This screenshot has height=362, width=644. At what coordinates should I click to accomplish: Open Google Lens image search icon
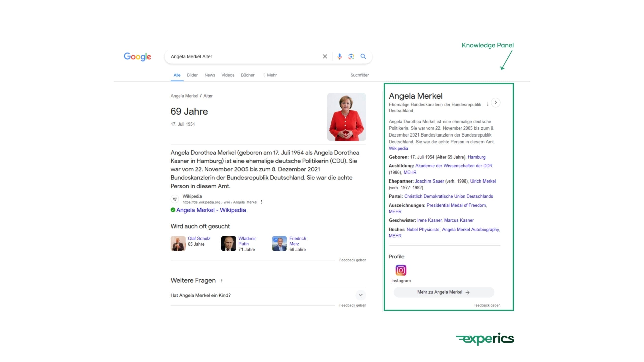[x=351, y=56]
